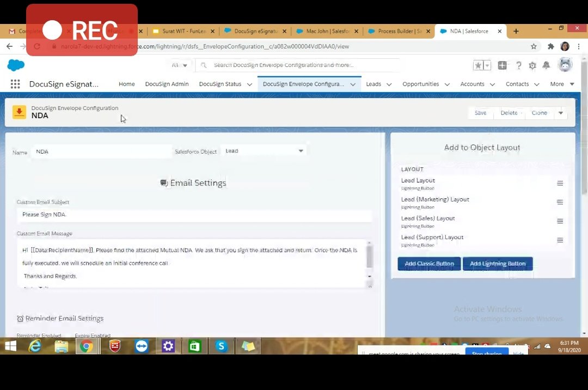Expand the Opportunities tab chevron

pyautogui.click(x=447, y=84)
